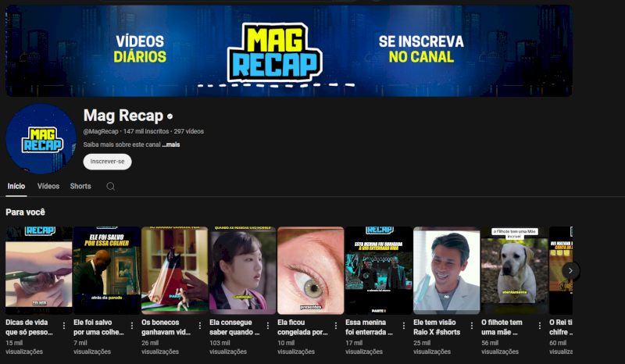Open 'Ele tem visão Raio X #shorts' title

437,327
